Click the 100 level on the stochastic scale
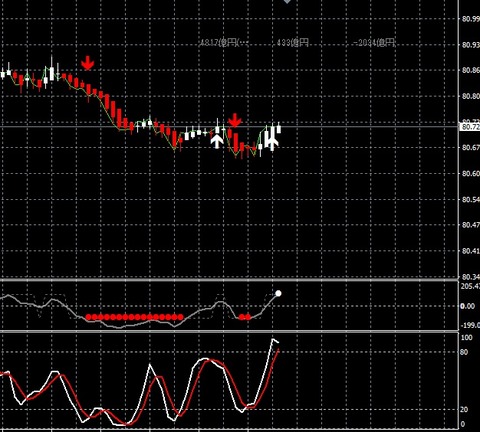Image resolution: width=480 pixels, height=432 pixels. pos(467,338)
